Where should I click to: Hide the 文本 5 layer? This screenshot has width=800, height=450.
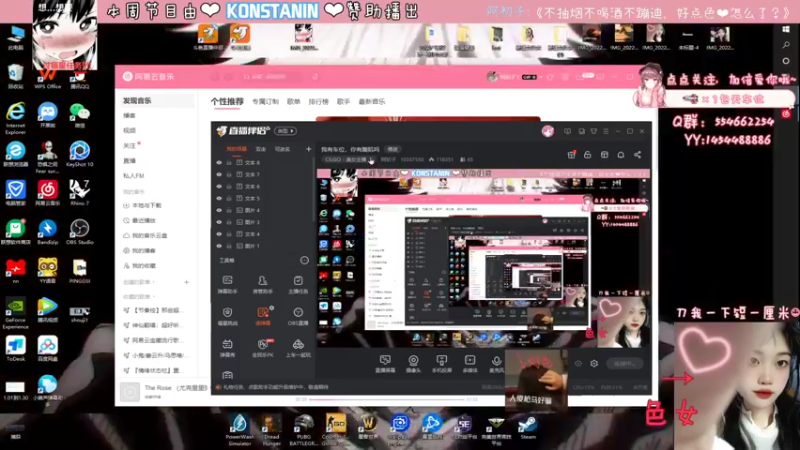[219, 198]
